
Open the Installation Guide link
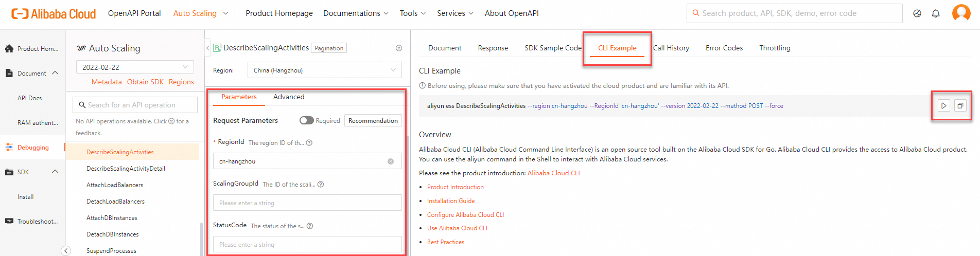coord(451,201)
